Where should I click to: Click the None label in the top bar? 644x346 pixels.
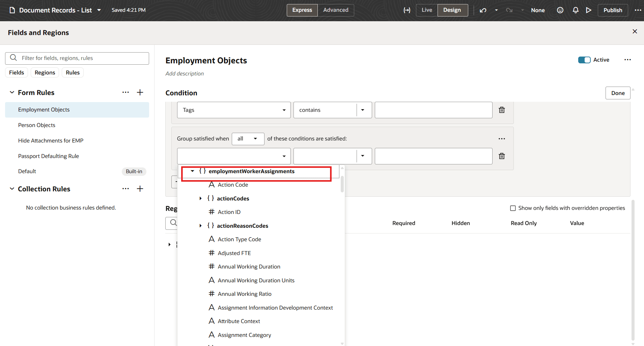pyautogui.click(x=538, y=10)
